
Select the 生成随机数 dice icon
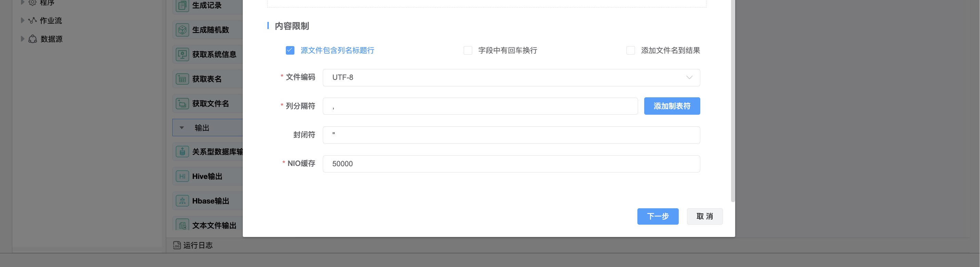click(182, 30)
